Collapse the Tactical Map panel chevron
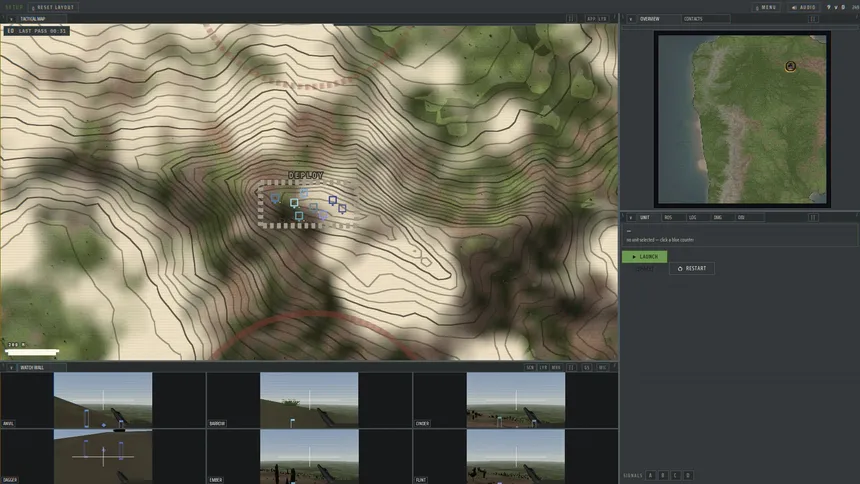860x484 pixels. tap(11, 19)
